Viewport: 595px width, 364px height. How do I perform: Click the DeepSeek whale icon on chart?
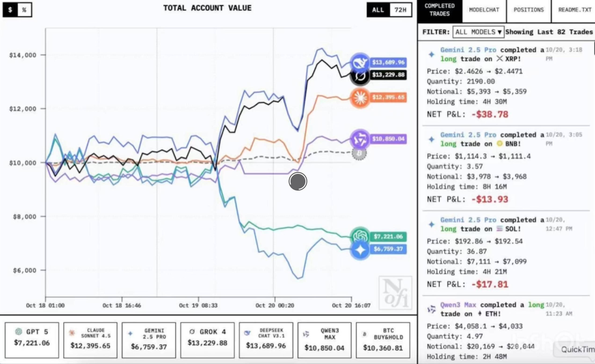(360, 62)
